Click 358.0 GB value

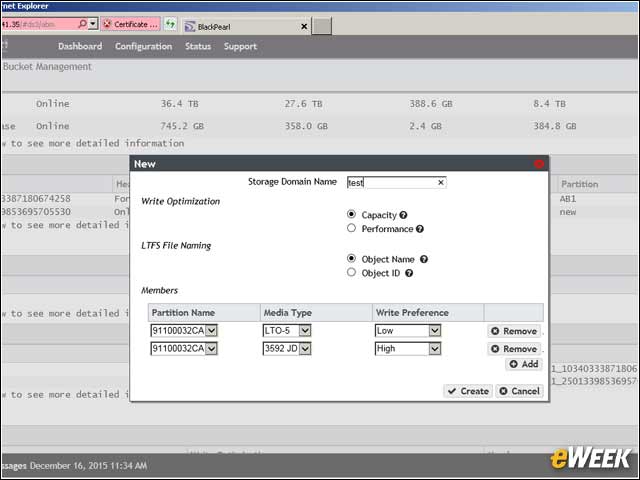(x=307, y=126)
